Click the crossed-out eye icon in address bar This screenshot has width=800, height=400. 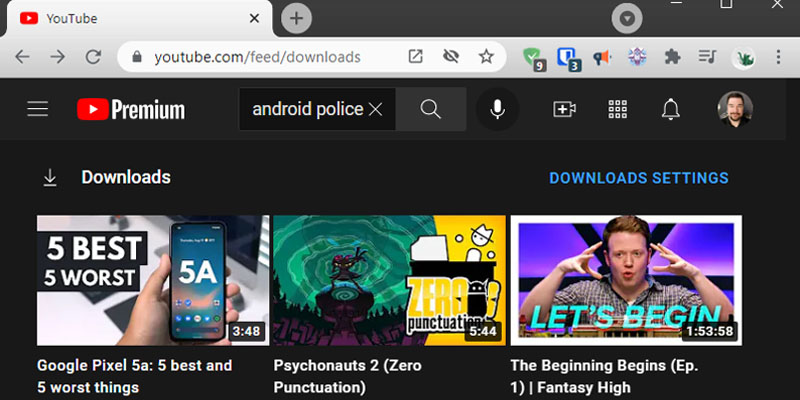coord(451,57)
